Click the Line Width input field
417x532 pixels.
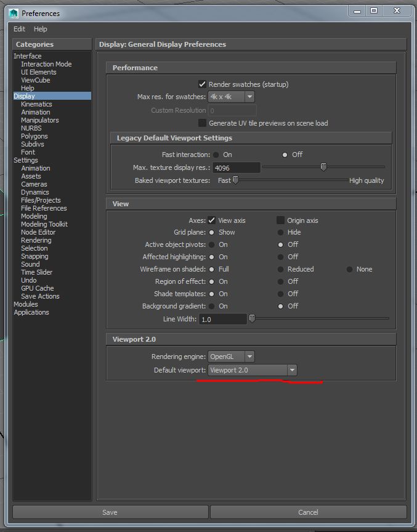[x=222, y=319]
